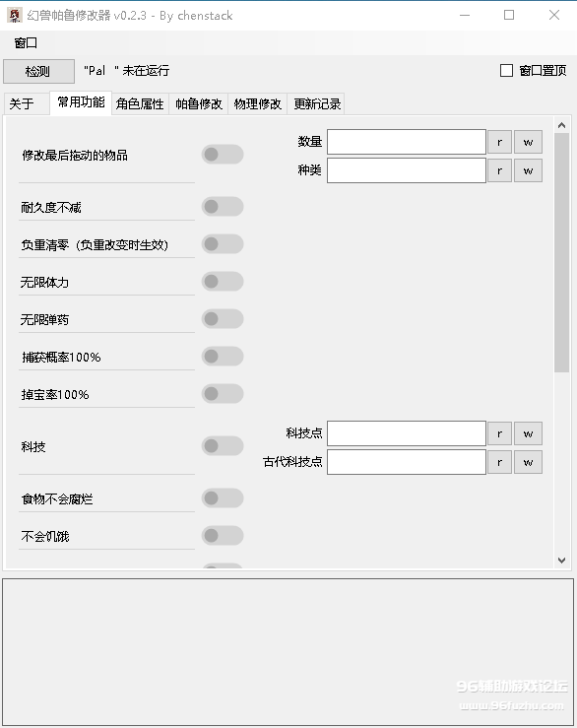
Task: Click the r button next to 数量
Action: [499, 142]
